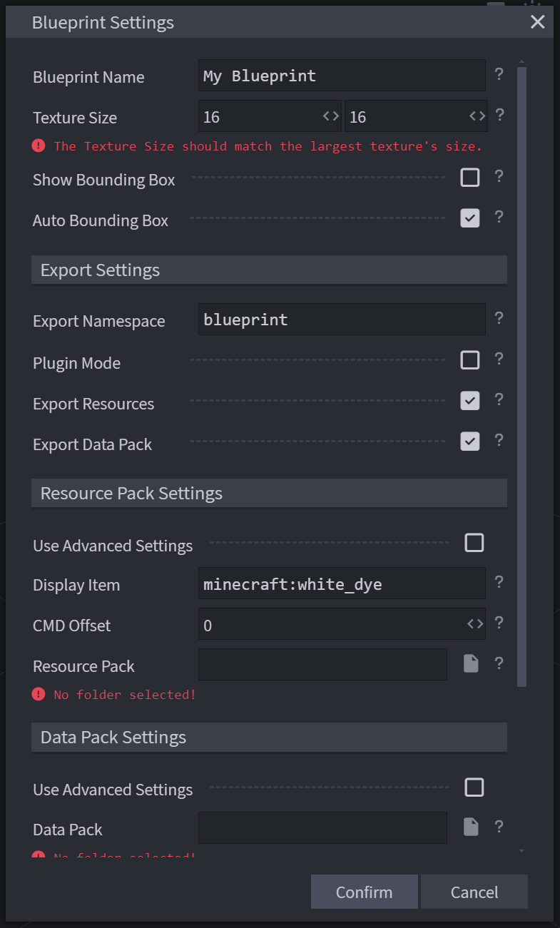The image size is (560, 928).
Task: Click the scrollbar up arrow
Action: click(522, 62)
